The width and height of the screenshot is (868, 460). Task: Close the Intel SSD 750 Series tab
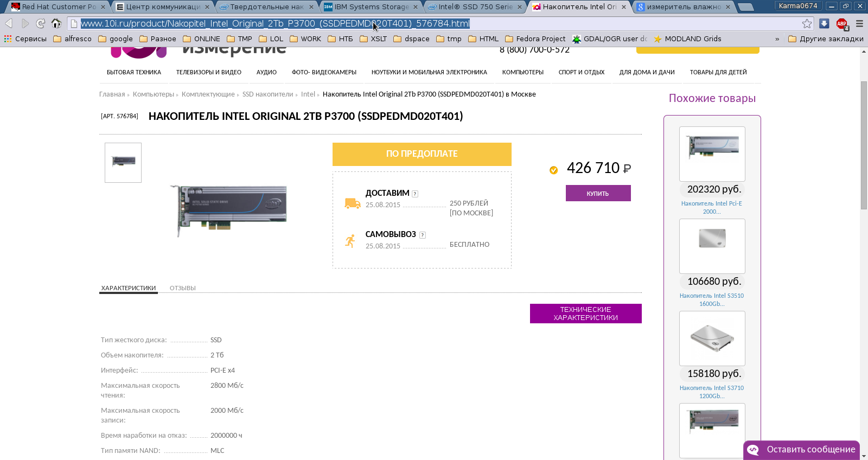tap(519, 7)
